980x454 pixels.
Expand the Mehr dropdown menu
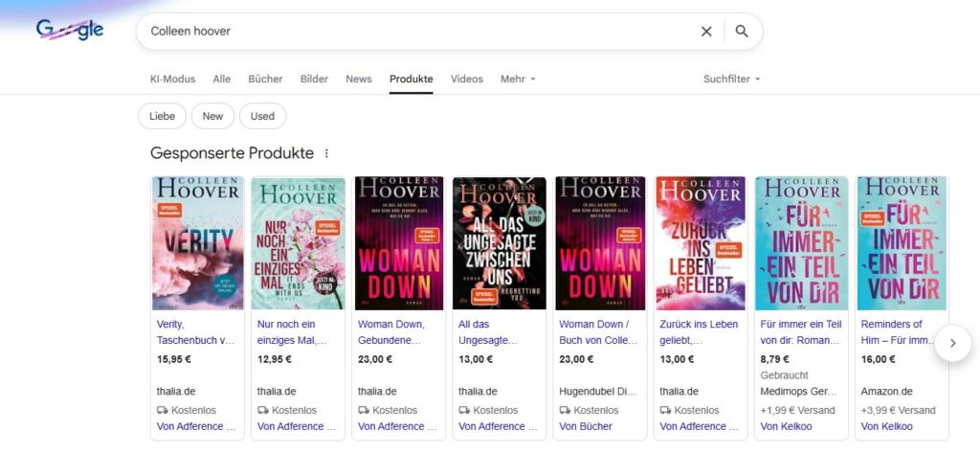coord(518,79)
